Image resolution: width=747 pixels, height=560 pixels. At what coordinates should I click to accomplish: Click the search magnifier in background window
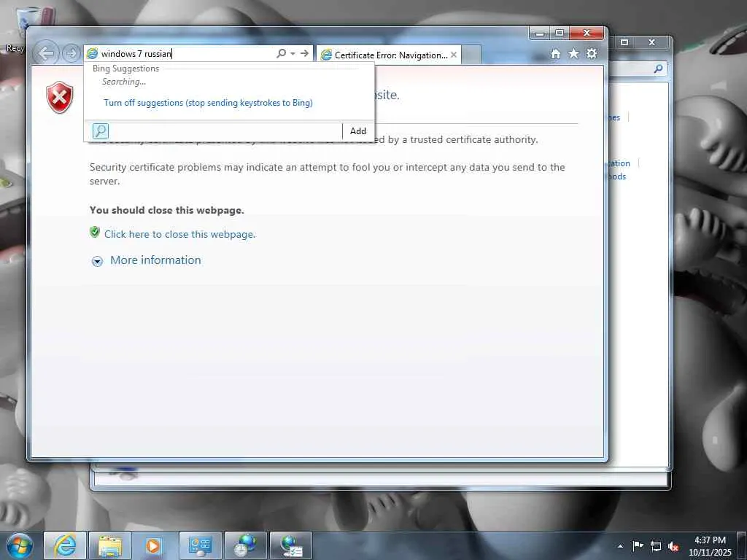click(659, 69)
